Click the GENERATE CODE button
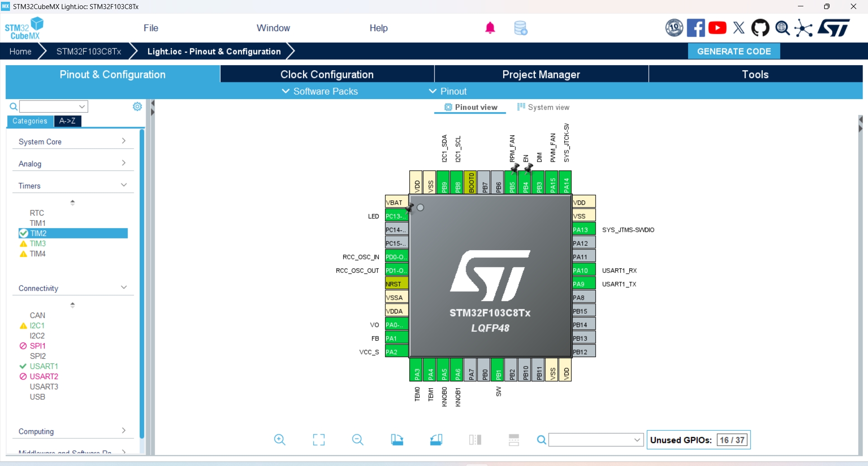Viewport: 868px width, 466px height. pyautogui.click(x=734, y=52)
